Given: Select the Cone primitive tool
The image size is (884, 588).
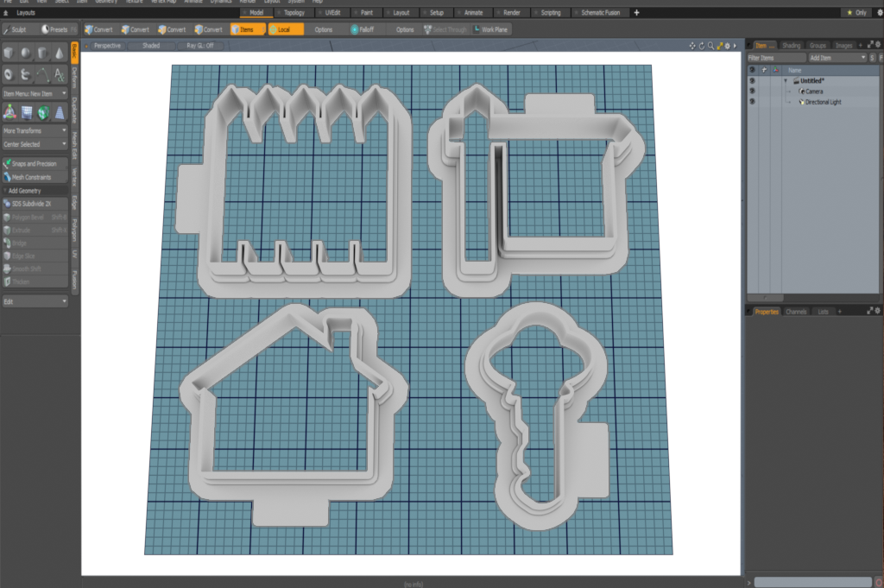Looking at the screenshot, I should coord(60,53).
